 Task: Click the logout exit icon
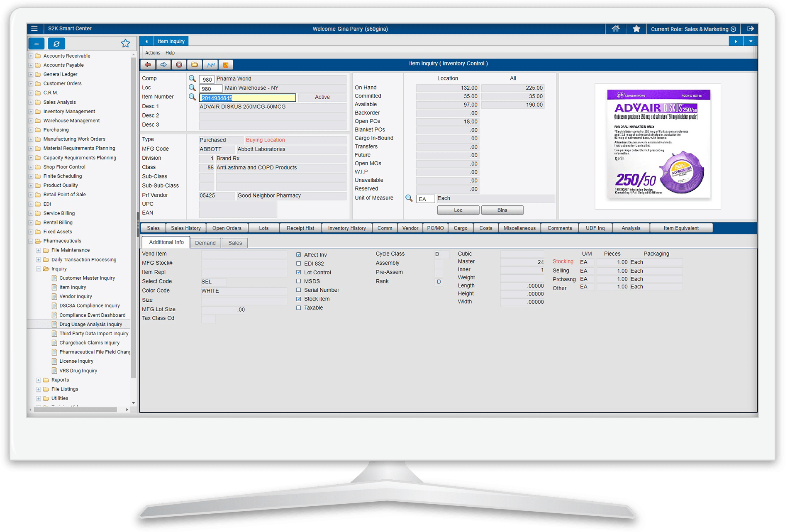click(750, 29)
